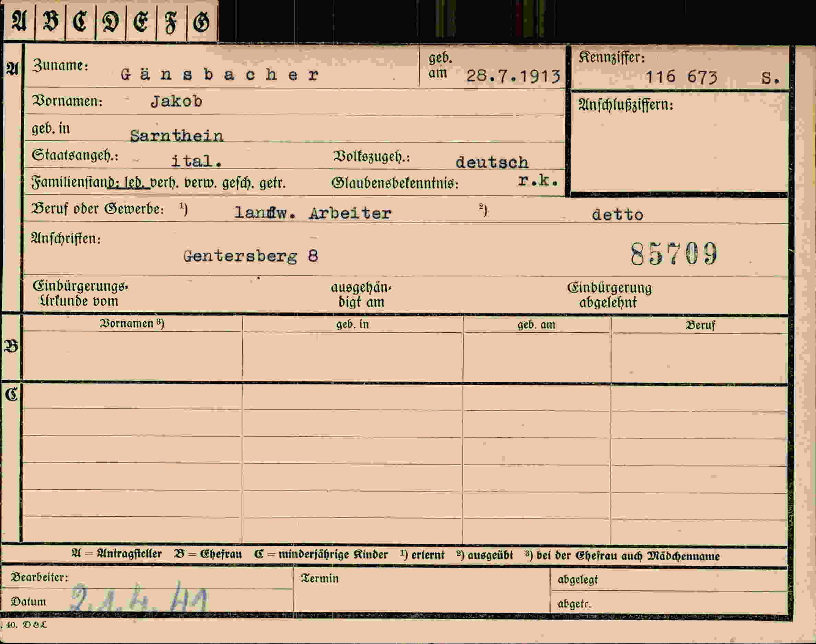
Task: Click the first name 'Jakob'
Action: coord(176,101)
